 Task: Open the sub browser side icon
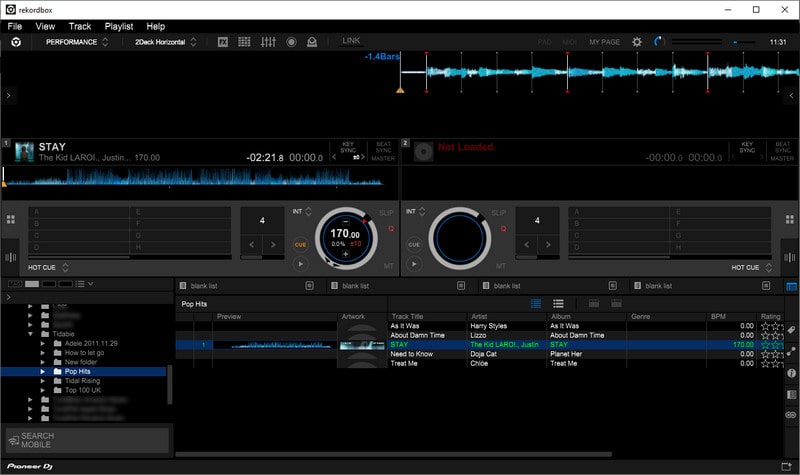tap(791, 394)
